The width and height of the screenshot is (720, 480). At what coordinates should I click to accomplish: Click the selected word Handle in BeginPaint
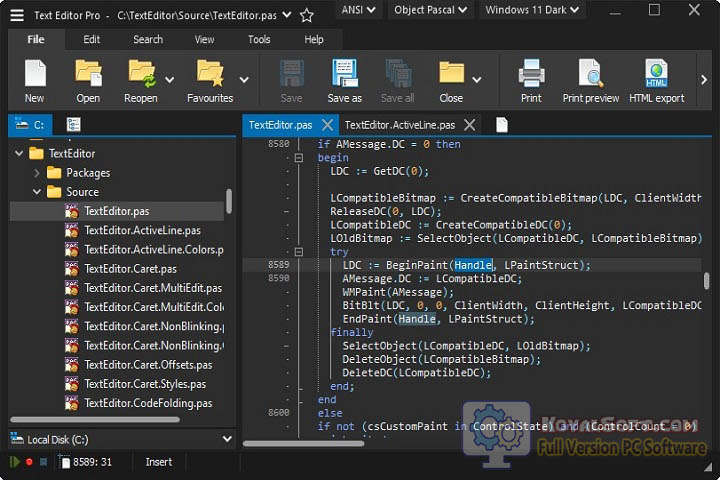473,265
